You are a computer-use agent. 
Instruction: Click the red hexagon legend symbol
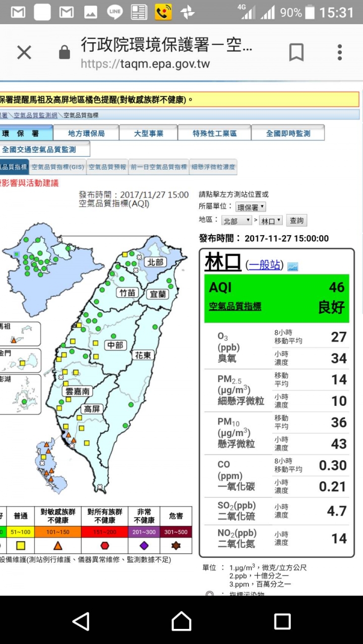pos(105,545)
